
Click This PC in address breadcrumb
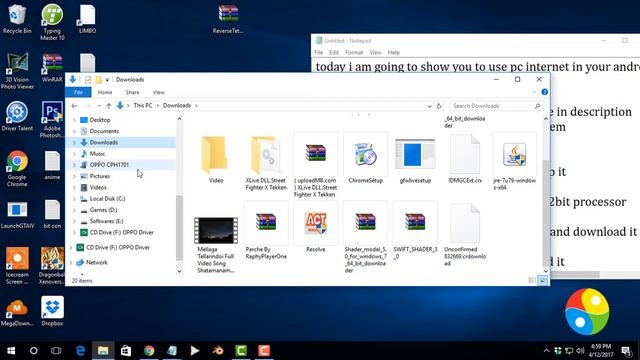tap(143, 105)
